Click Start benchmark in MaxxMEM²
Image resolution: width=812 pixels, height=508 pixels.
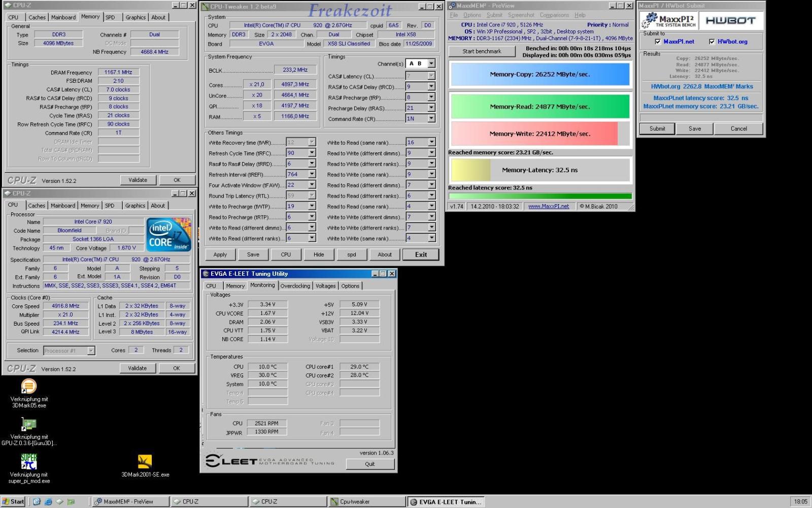(482, 51)
